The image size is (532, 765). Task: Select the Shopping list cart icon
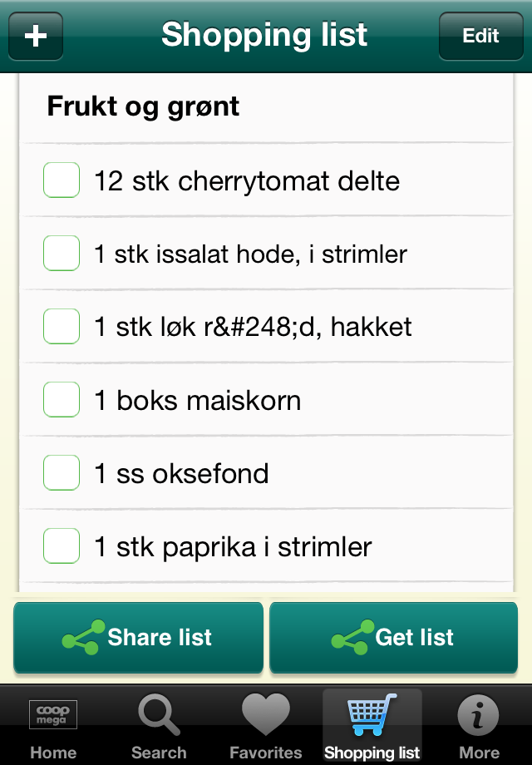[x=372, y=715]
